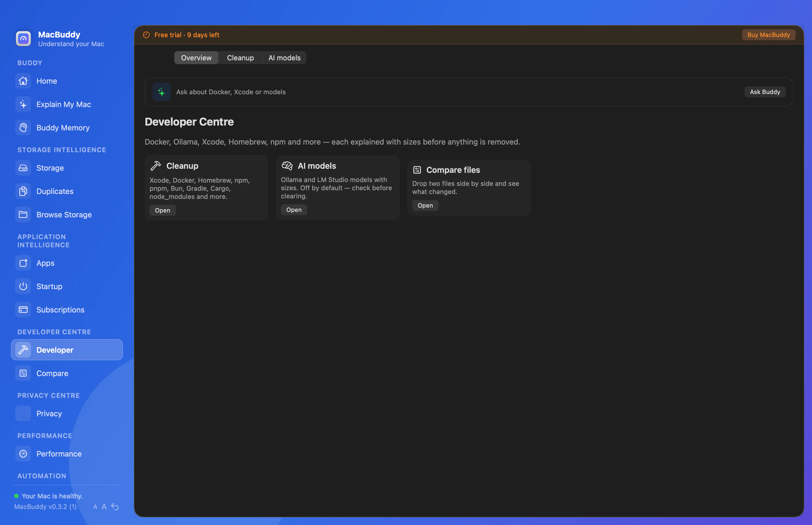Click the Ask Buddy button
The height and width of the screenshot is (525, 812).
click(x=765, y=92)
